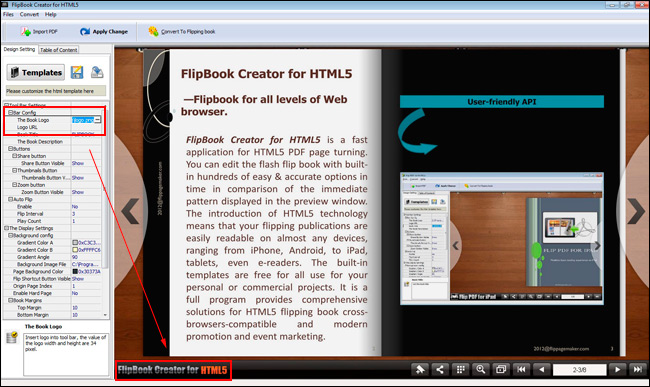This screenshot has height=387, width=650.
Task: Click the zoom magnifier icon
Action: 480,369
